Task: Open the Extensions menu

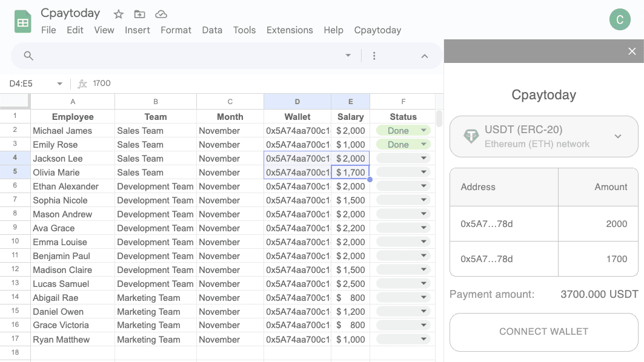Action: [290, 30]
